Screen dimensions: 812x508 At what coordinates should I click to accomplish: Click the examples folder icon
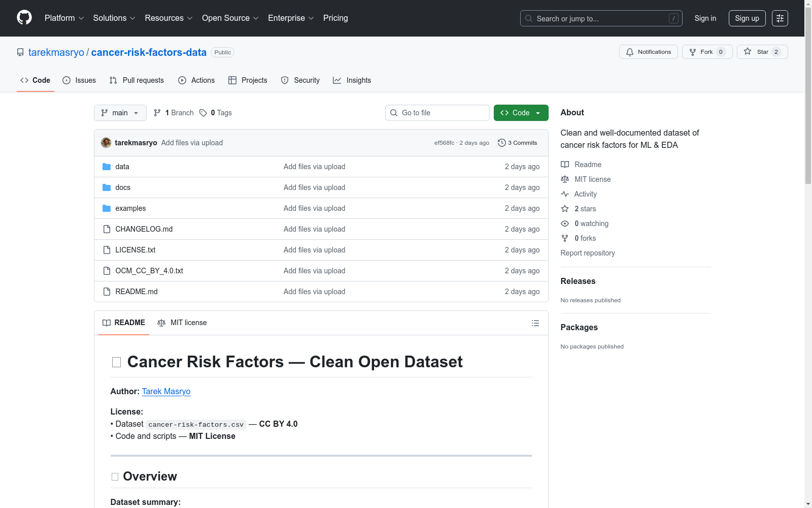point(107,208)
